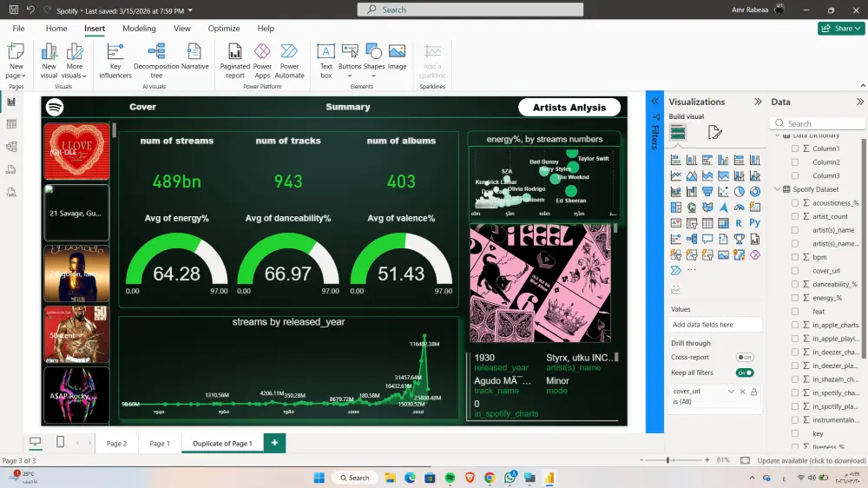The height and width of the screenshot is (488, 868).
Task: Open Windows Start menu
Action: 319,478
